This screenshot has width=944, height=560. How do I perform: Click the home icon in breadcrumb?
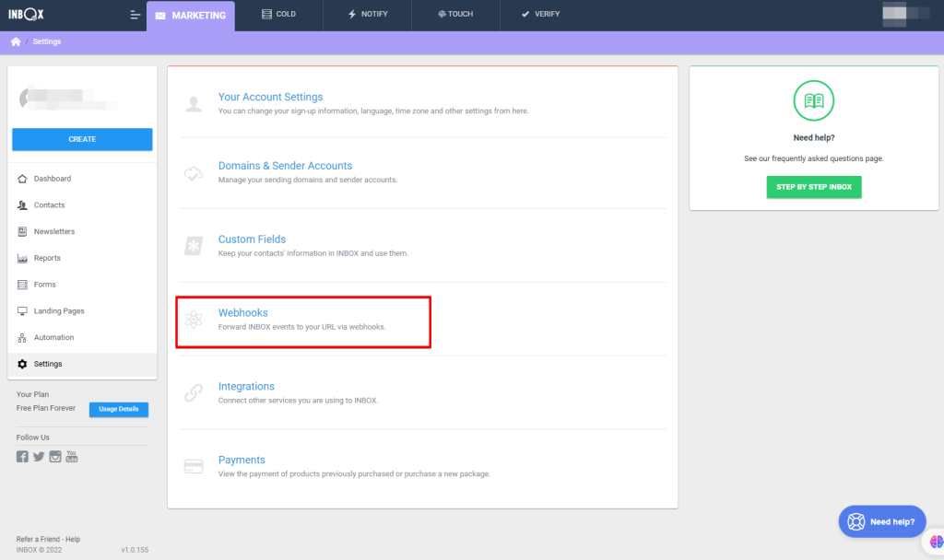16,42
